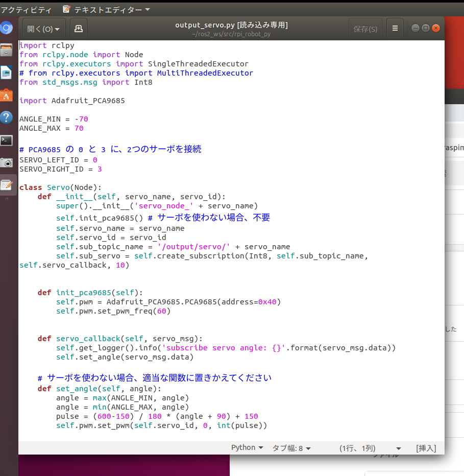The width and height of the screenshot is (464, 476).
Task: Launch Terminal from the dock
Action: pyautogui.click(x=6, y=140)
